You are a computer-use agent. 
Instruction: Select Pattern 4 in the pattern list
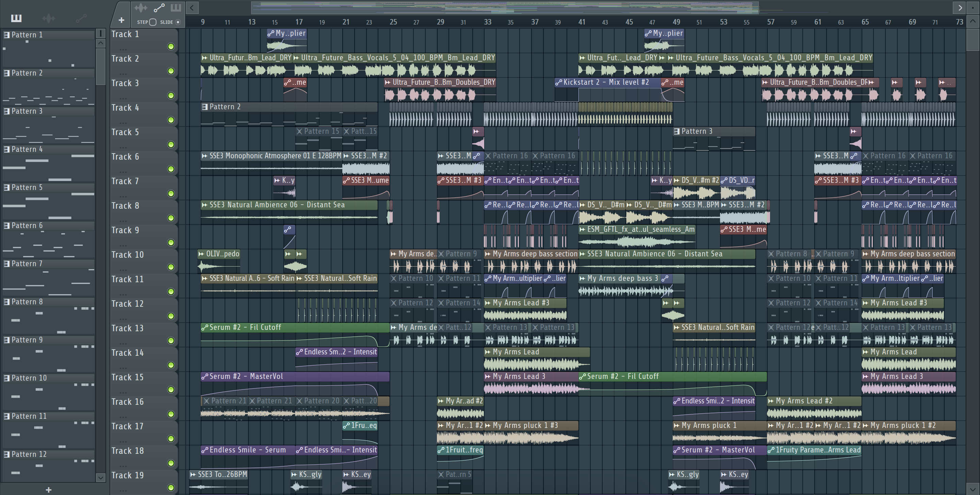(49, 149)
